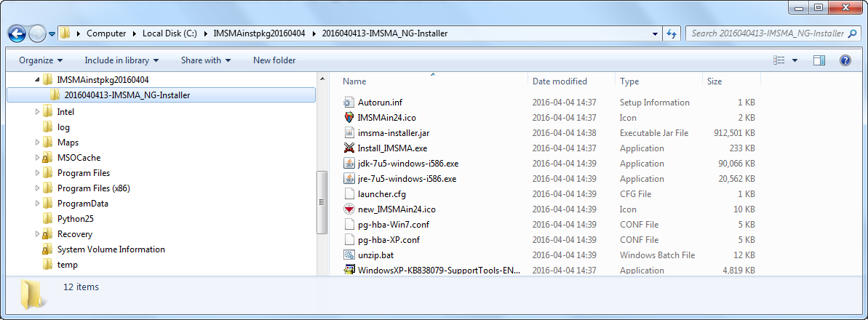
Task: Click the Install_IMSMA.exe file icon
Action: [350, 148]
